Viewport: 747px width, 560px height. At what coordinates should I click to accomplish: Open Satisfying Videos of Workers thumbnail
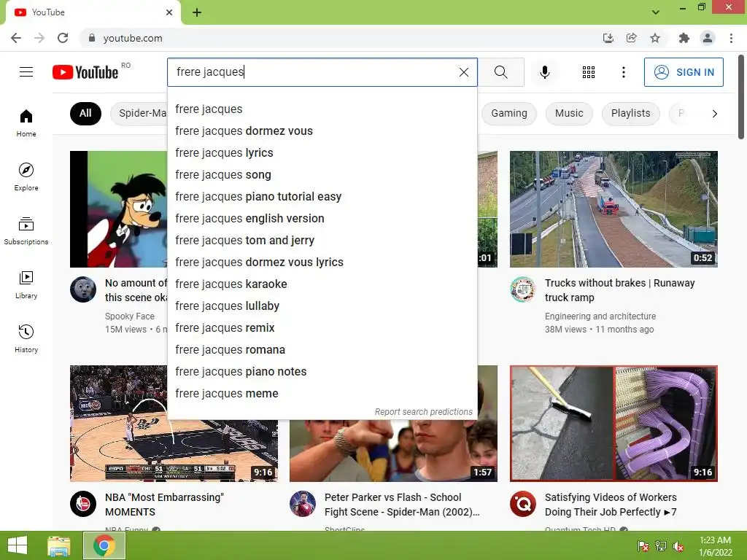click(614, 424)
